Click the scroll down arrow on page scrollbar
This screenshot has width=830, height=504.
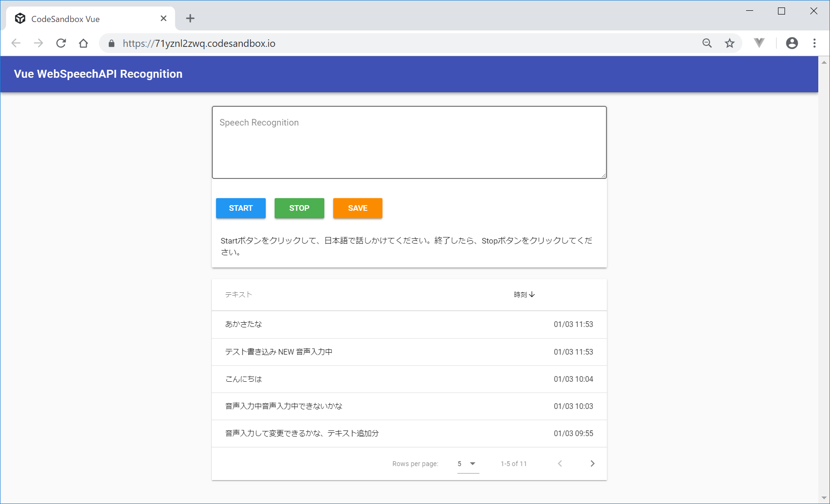(x=824, y=498)
